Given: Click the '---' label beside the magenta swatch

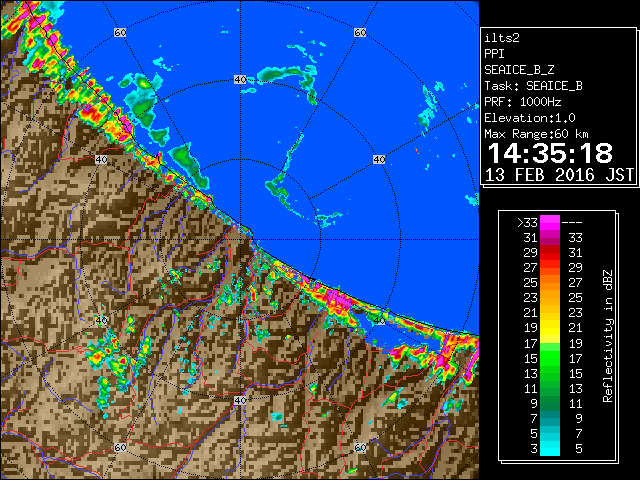Looking at the screenshot, I should (x=572, y=223).
